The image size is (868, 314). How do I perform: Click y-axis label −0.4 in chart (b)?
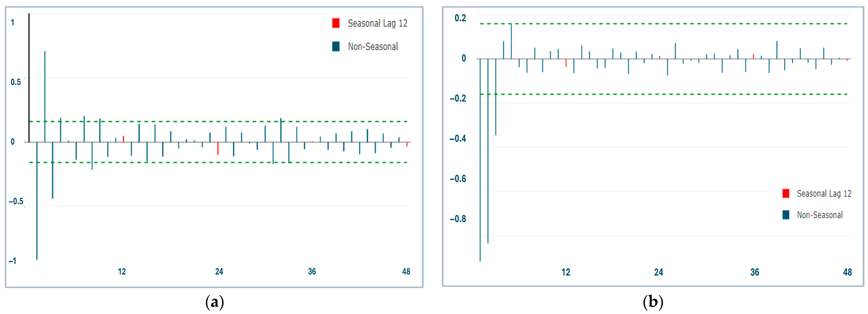pyautogui.click(x=458, y=138)
